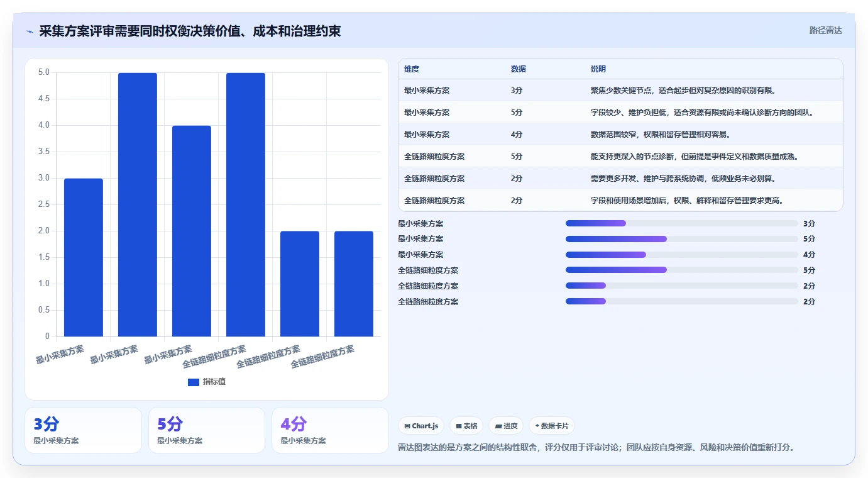Click the 说明 column header
868x478 pixels.
598,69
